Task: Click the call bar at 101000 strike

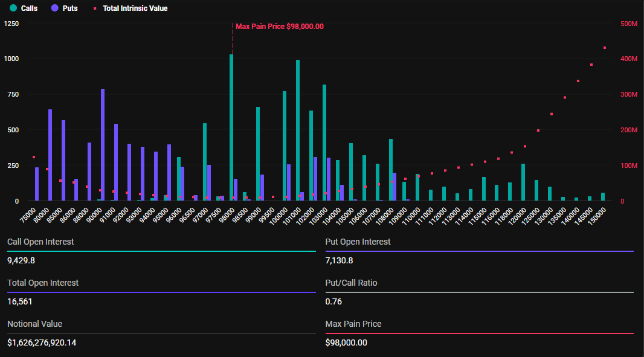Action: point(298,130)
